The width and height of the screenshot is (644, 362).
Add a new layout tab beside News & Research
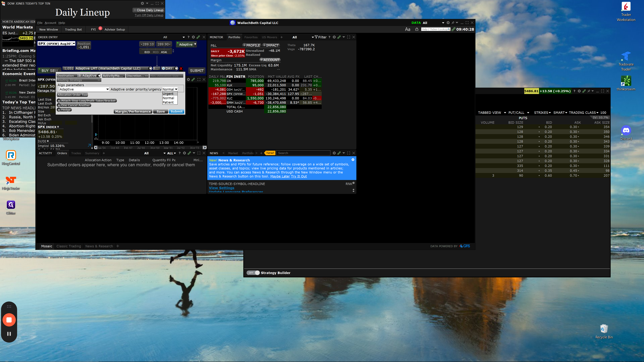[x=118, y=246]
